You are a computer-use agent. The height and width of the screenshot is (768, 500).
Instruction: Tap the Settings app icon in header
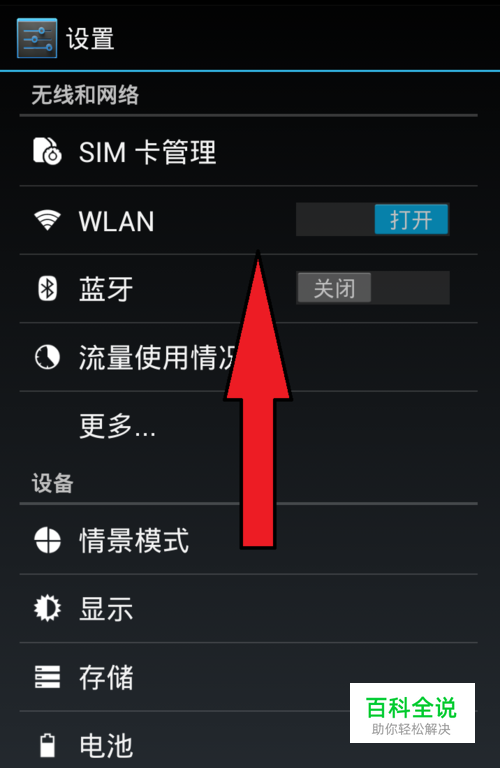click(x=37, y=38)
